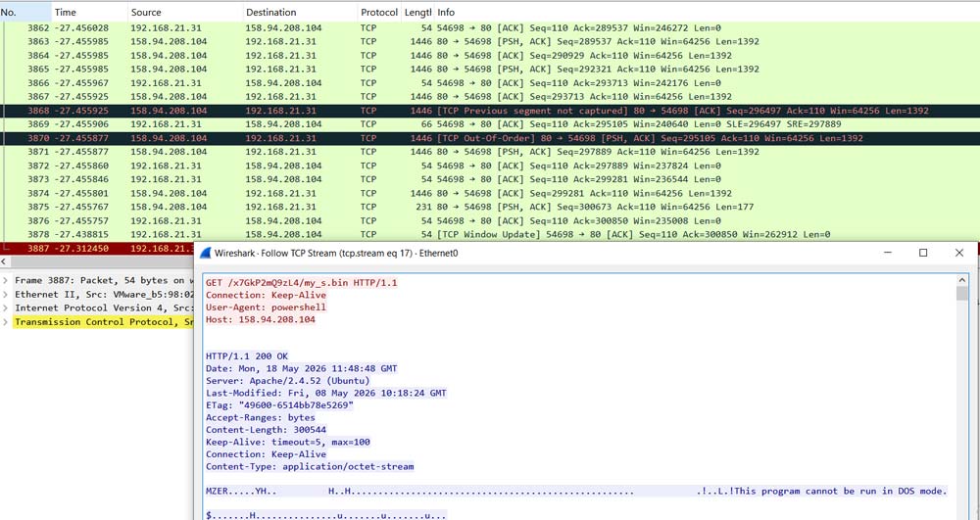980x520 pixels.
Task: Click the ETag header line
Action: [x=279, y=405]
